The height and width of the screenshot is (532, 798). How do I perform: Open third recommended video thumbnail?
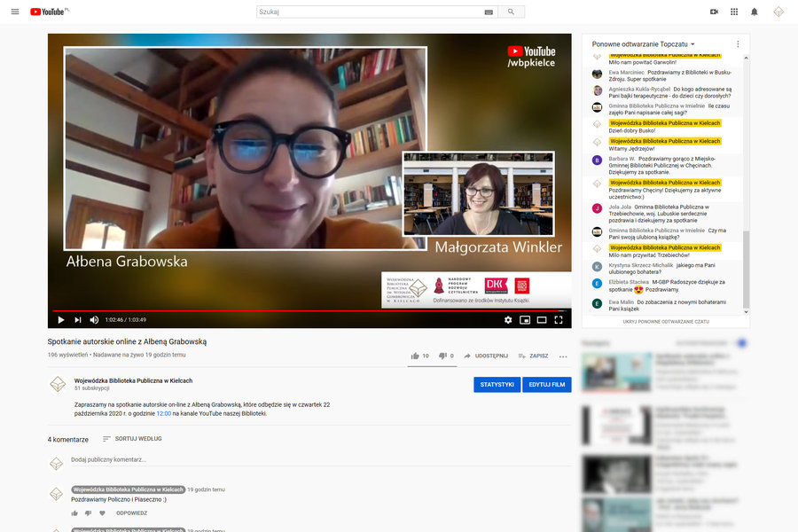point(616,474)
